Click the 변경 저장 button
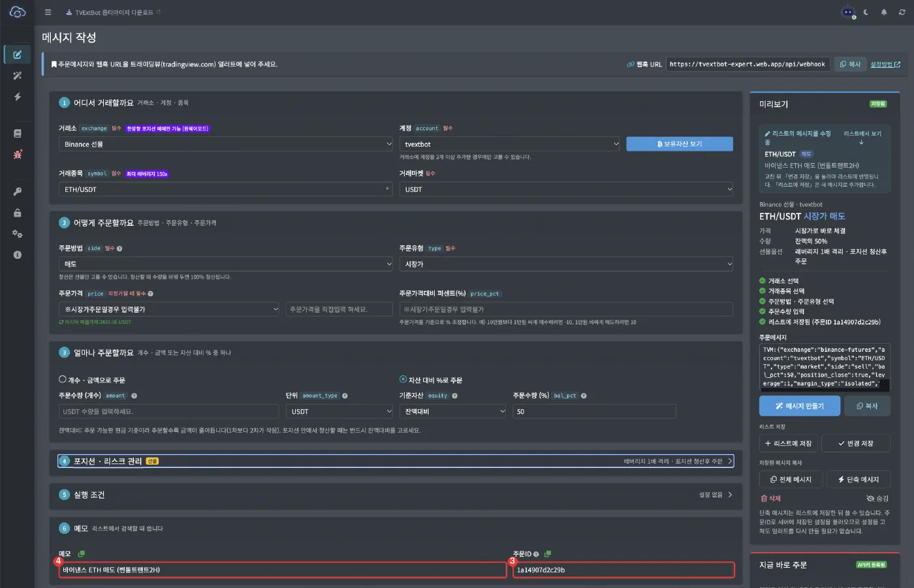 856,444
